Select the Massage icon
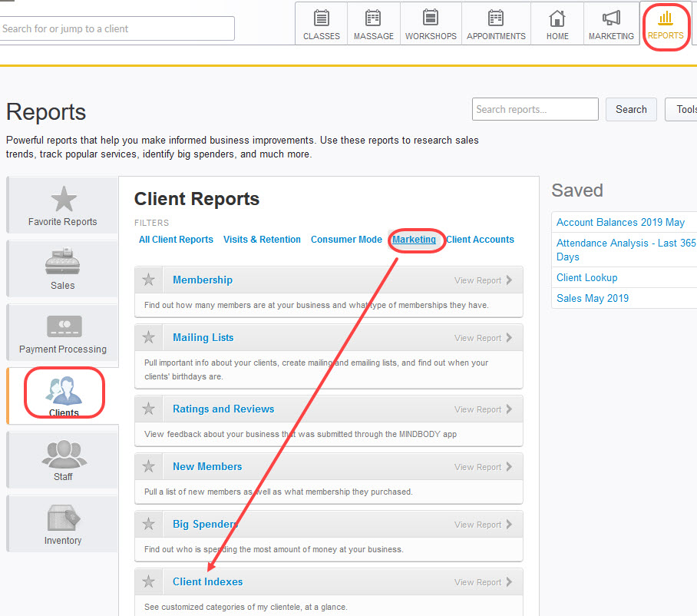Screen dimensions: 697x616 [x=373, y=23]
